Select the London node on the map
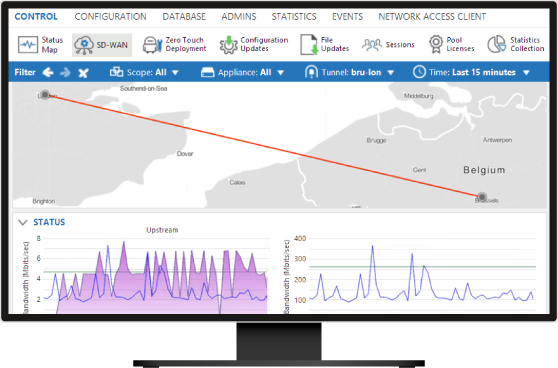 click(x=45, y=95)
